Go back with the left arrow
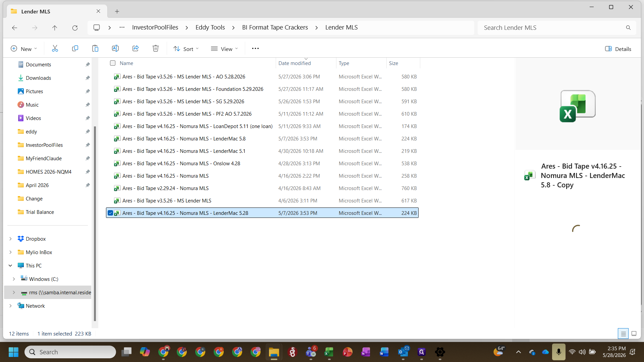The width and height of the screenshot is (644, 362). coord(14,28)
